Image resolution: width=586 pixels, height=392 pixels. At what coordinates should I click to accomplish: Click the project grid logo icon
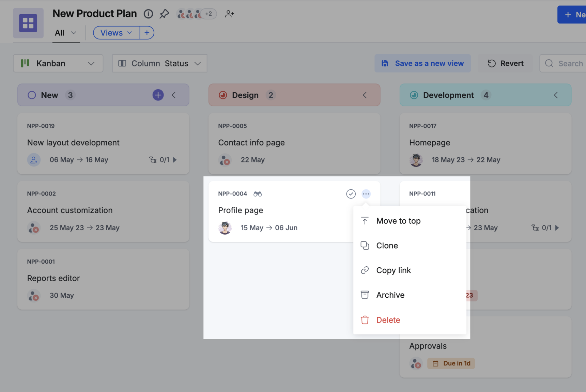28,23
